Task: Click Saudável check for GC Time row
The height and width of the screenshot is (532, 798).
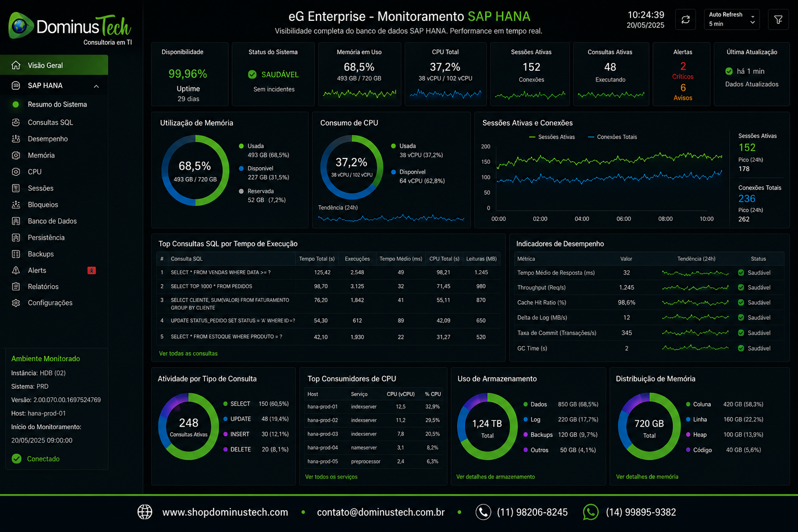Action: pos(741,348)
